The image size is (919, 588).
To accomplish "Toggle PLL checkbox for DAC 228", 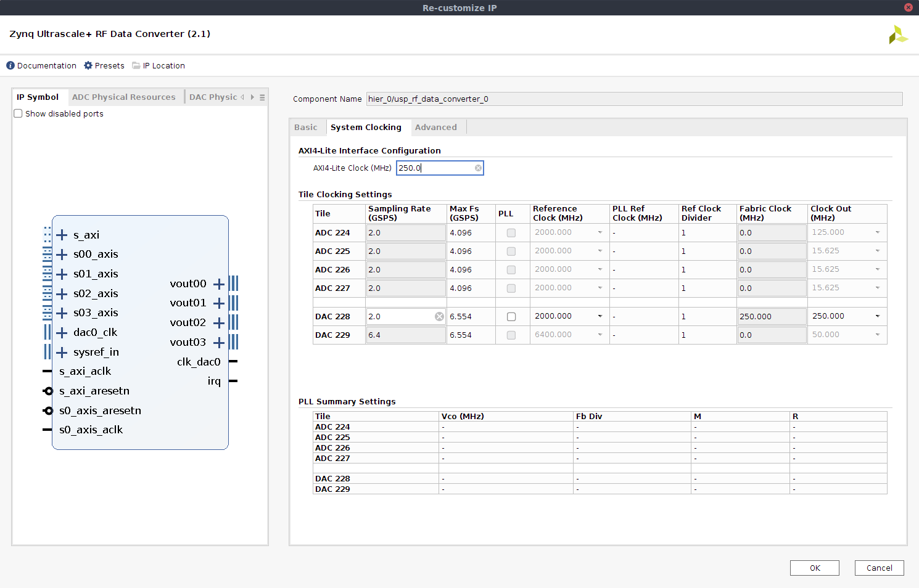I will [x=511, y=317].
